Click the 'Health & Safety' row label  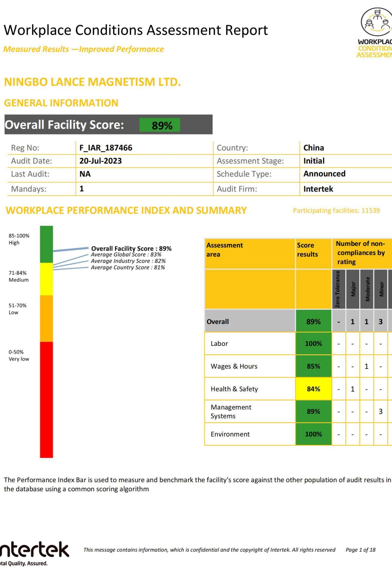(234, 389)
